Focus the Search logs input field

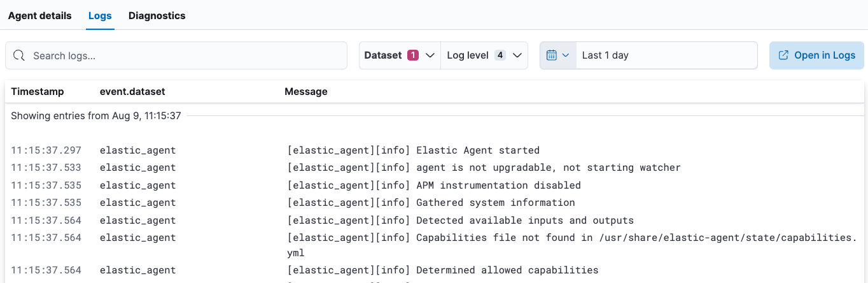pos(185,56)
